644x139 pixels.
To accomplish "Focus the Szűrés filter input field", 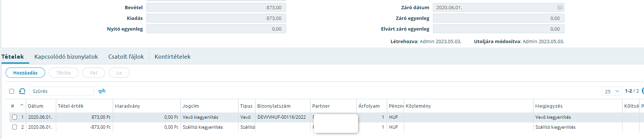I will click(62, 91).
